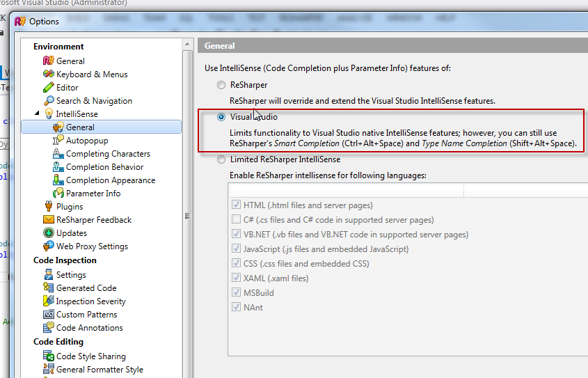
Task: Click the magnifier icon beside Search & Navigation
Action: [49, 100]
